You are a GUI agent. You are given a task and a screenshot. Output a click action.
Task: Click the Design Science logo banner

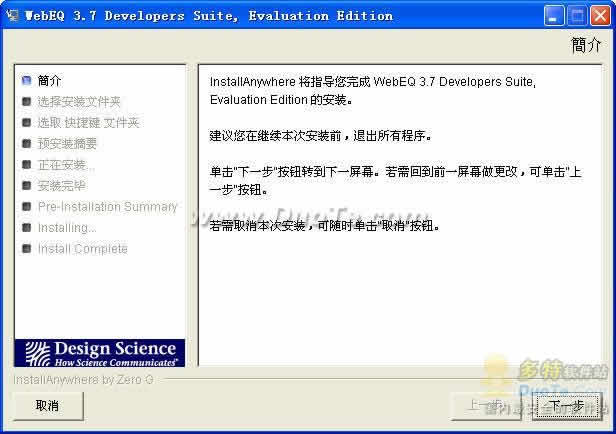tap(100, 353)
